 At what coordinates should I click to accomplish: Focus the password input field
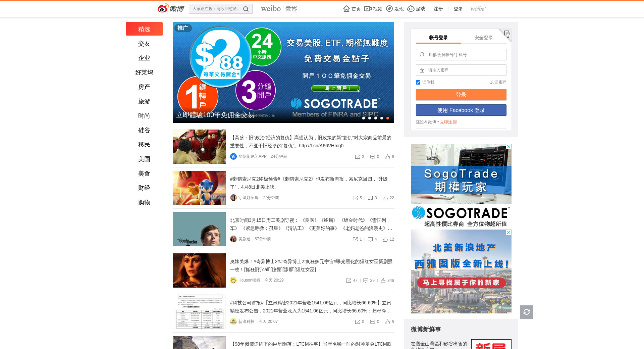click(x=465, y=70)
